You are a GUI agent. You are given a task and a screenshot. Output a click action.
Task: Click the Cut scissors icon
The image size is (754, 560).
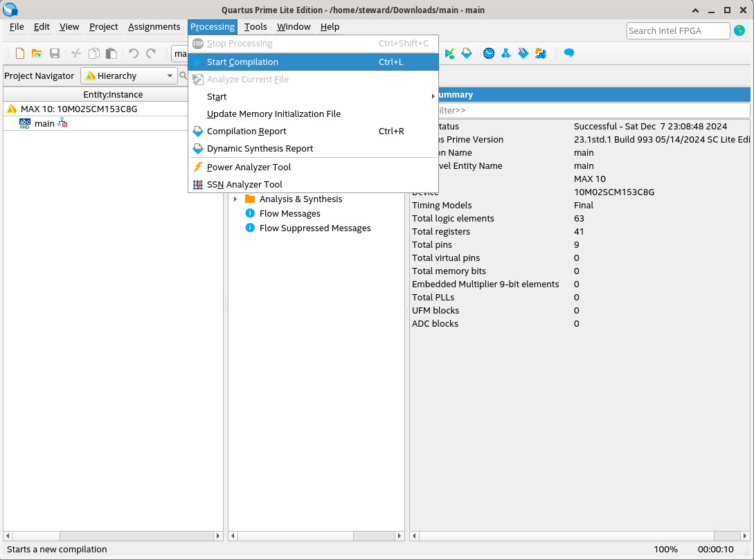coord(76,53)
